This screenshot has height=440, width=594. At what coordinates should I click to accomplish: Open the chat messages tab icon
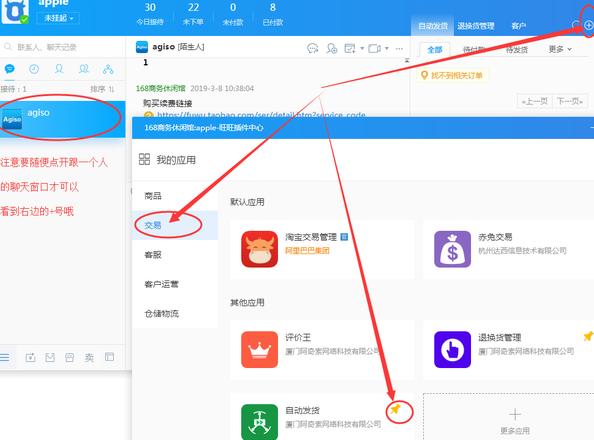pos(9,69)
